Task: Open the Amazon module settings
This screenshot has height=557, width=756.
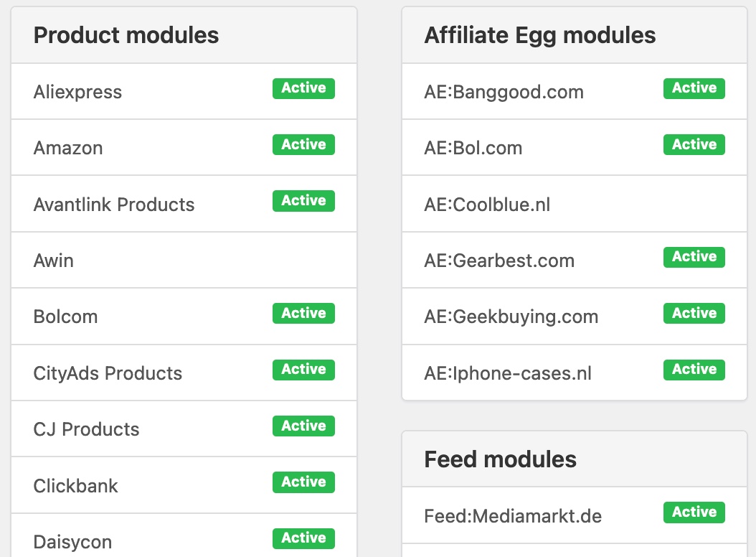Action: click(x=68, y=148)
